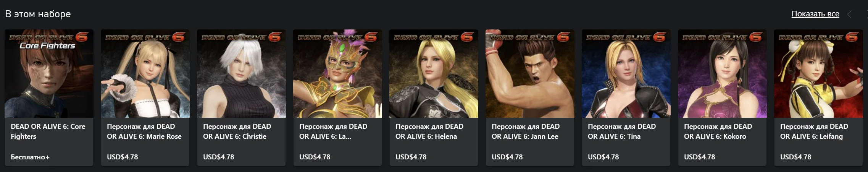The width and height of the screenshot is (868, 172).
Task: Open the Kokoro character image
Action: [x=722, y=73]
